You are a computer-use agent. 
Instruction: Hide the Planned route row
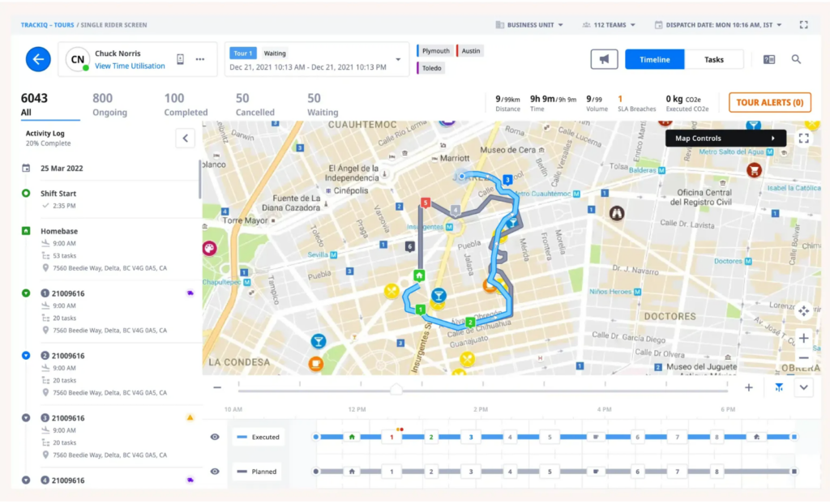pyautogui.click(x=214, y=470)
